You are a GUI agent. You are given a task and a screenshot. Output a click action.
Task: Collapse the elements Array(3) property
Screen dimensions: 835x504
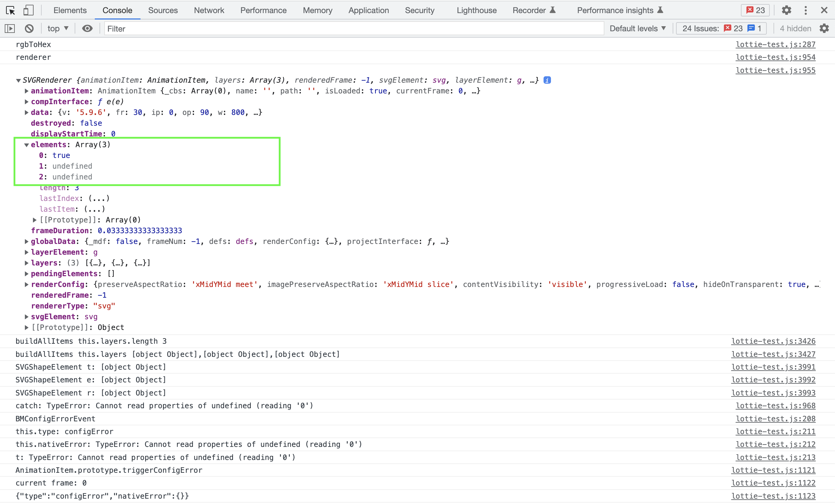(27, 144)
